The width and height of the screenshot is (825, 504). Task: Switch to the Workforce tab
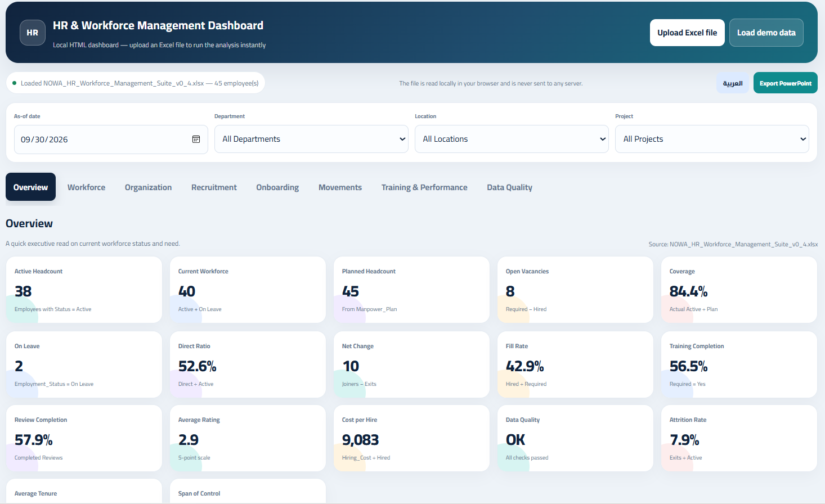coord(86,187)
